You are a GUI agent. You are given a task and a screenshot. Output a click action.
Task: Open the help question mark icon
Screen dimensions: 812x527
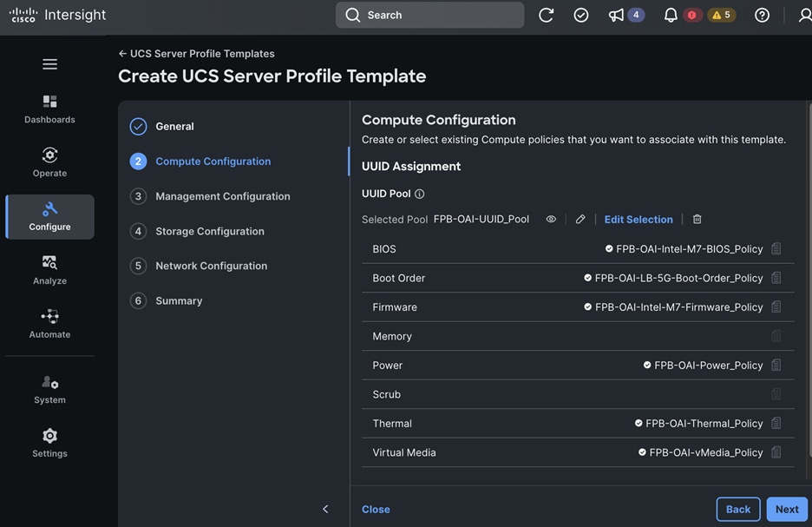coord(762,15)
